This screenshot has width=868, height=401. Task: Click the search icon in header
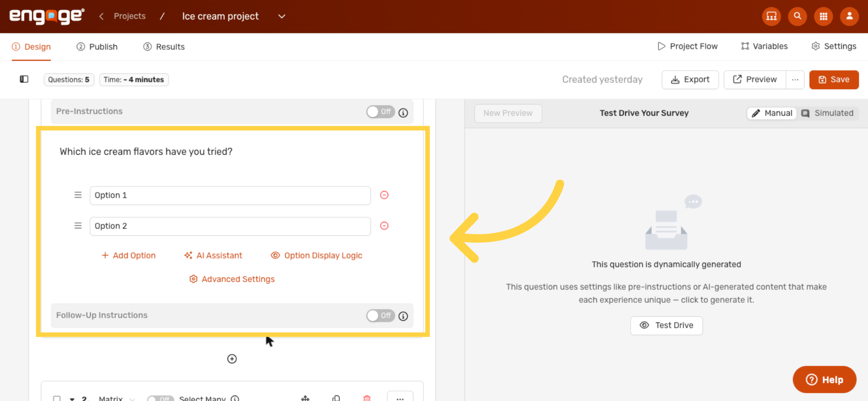(x=797, y=16)
